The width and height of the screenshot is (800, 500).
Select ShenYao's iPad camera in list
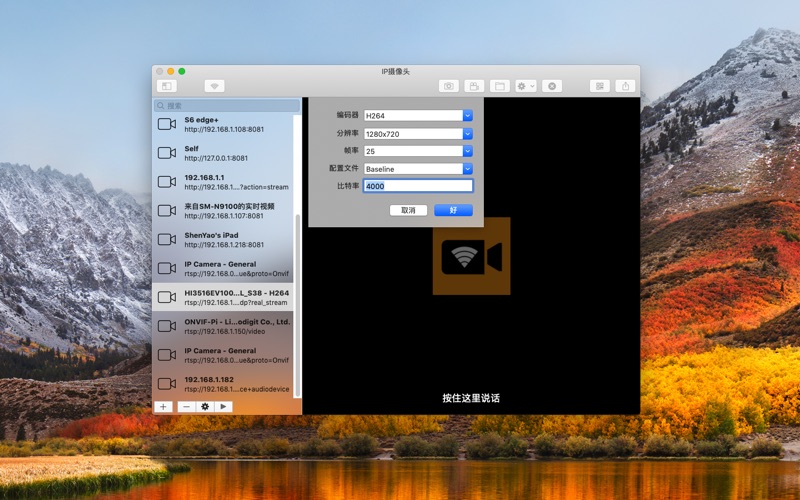click(x=226, y=240)
